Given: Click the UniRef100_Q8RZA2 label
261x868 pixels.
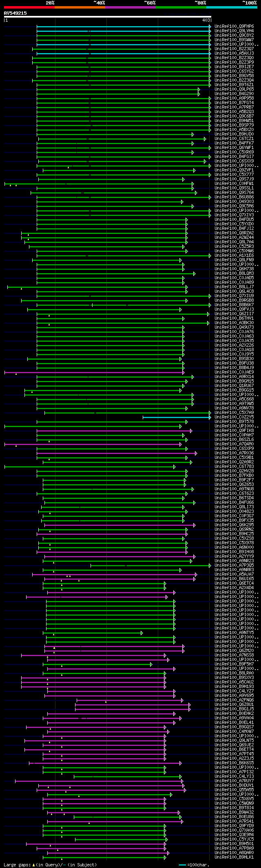Looking at the screenshot, I should tap(234, 233).
